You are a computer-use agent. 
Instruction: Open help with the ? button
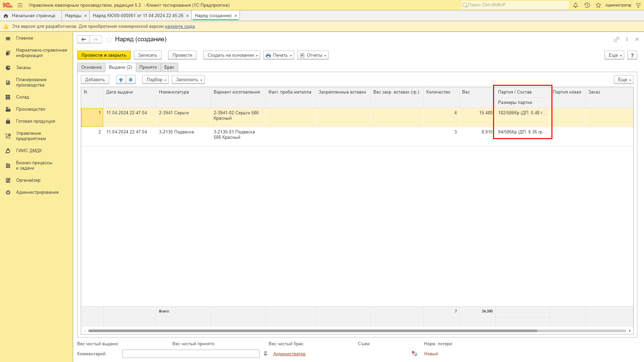(632, 55)
